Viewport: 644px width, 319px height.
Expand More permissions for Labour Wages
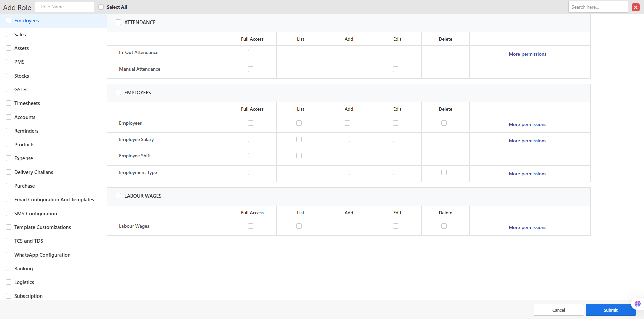coord(527,227)
